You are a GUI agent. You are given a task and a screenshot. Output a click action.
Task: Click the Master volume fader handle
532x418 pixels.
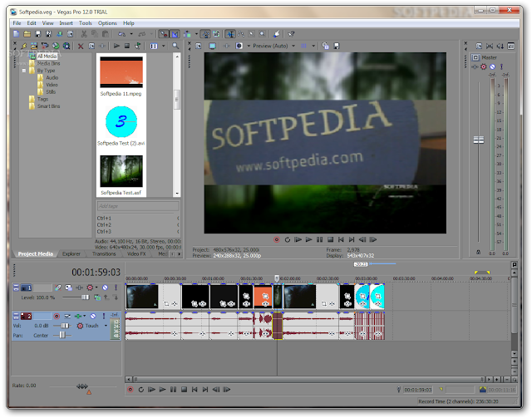pyautogui.click(x=477, y=140)
